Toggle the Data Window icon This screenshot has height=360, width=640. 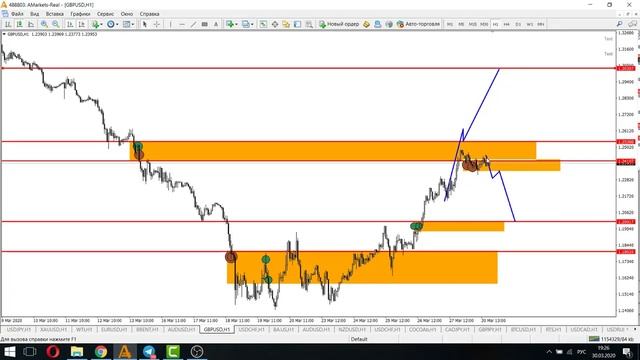tap(275, 24)
